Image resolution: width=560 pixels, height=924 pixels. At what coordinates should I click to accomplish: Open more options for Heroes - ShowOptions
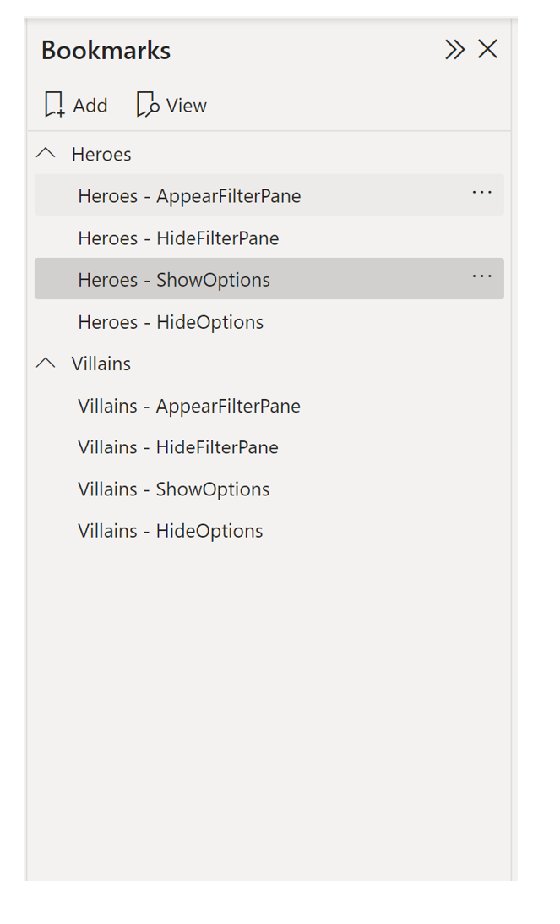click(481, 276)
